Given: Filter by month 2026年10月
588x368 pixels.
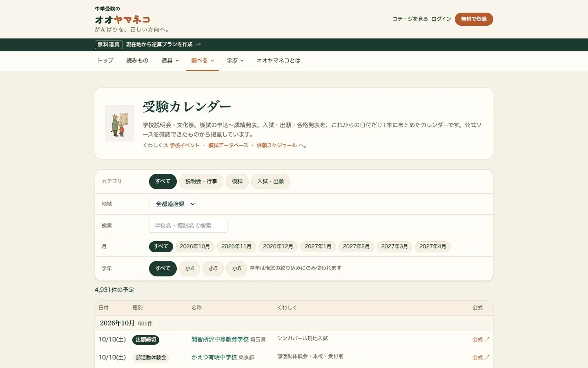Looking at the screenshot, I should pyautogui.click(x=195, y=247).
